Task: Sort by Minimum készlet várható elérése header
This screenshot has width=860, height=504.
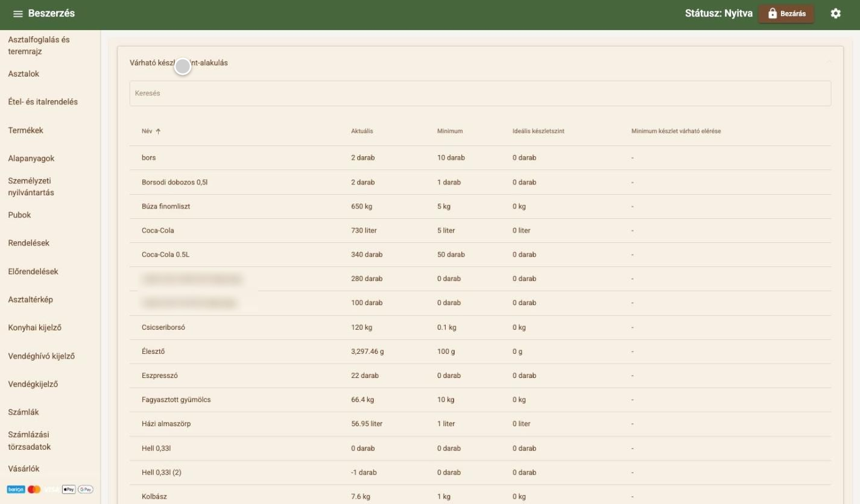Action: pyautogui.click(x=676, y=131)
